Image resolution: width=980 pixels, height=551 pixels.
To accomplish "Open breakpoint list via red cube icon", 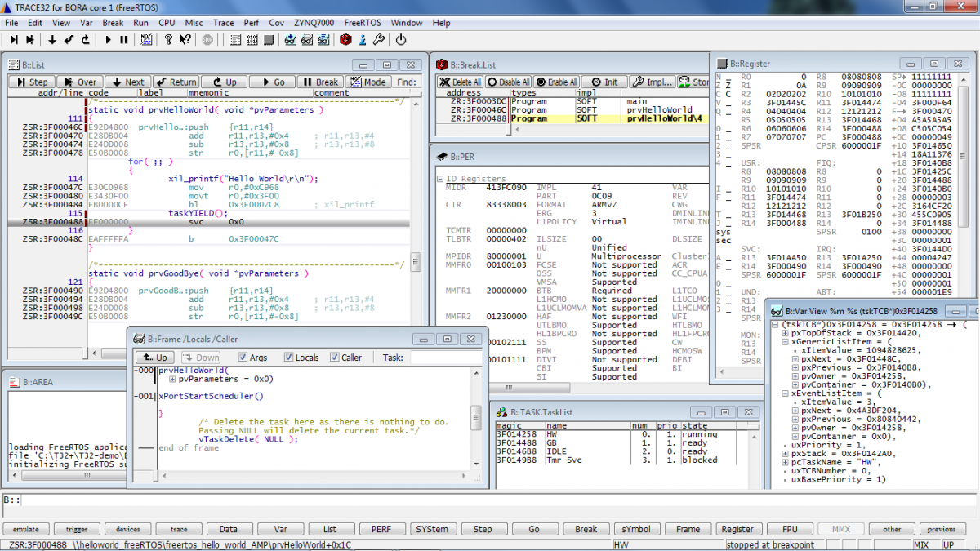I will [345, 39].
